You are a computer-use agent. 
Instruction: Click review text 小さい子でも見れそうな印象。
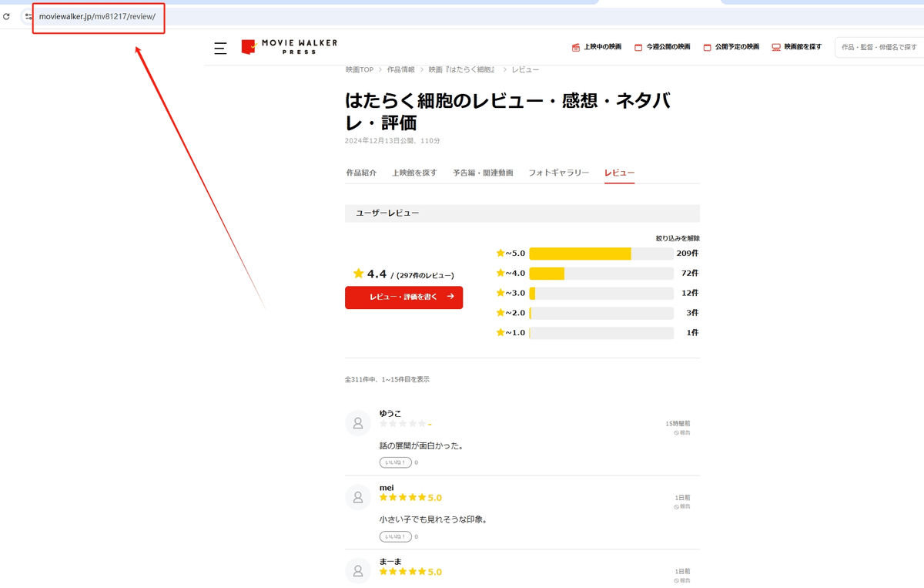coord(434,519)
